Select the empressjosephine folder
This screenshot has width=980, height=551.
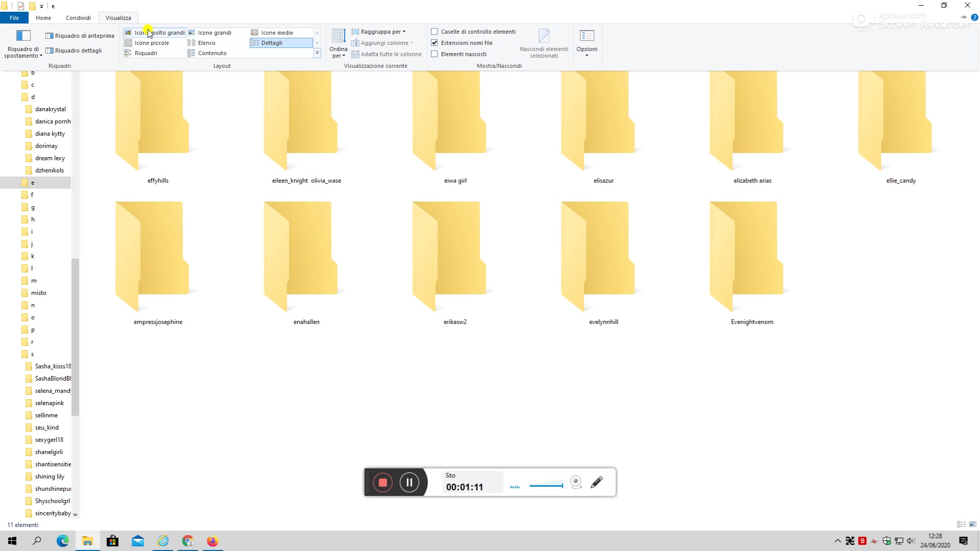click(153, 255)
